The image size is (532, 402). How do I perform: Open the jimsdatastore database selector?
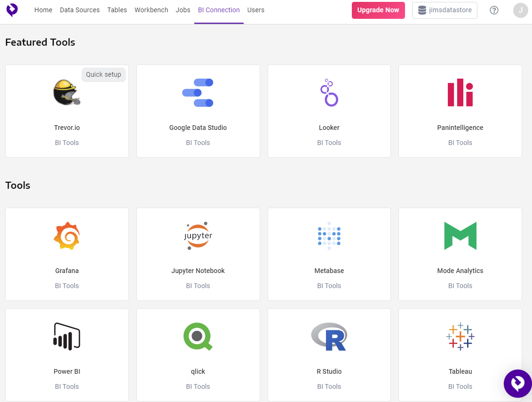click(x=445, y=10)
